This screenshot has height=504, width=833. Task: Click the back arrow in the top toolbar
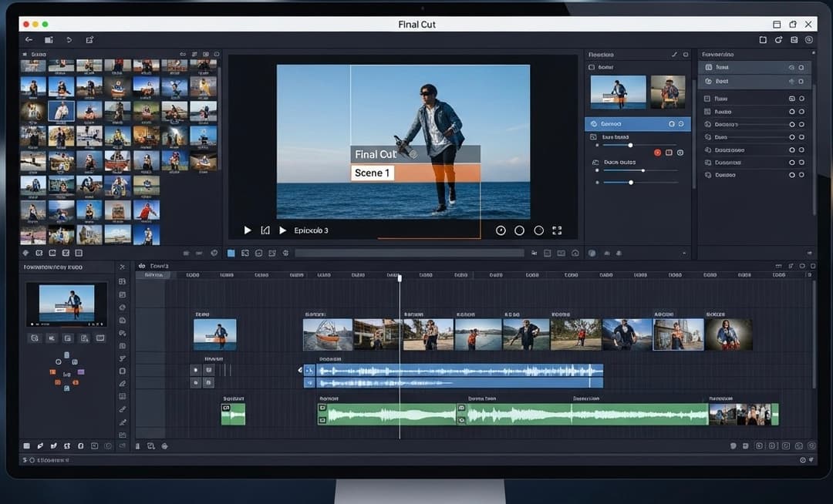click(x=29, y=39)
